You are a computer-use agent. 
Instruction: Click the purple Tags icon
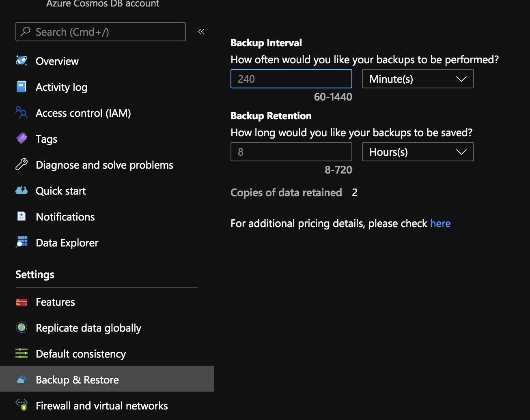pyautogui.click(x=22, y=139)
